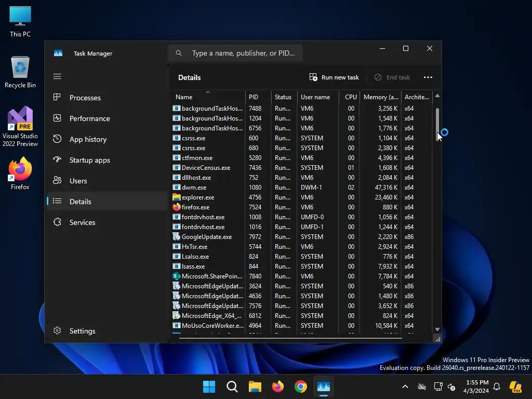Click the vertical scrollbar up arrow
532x399 pixels.
pos(437,96)
